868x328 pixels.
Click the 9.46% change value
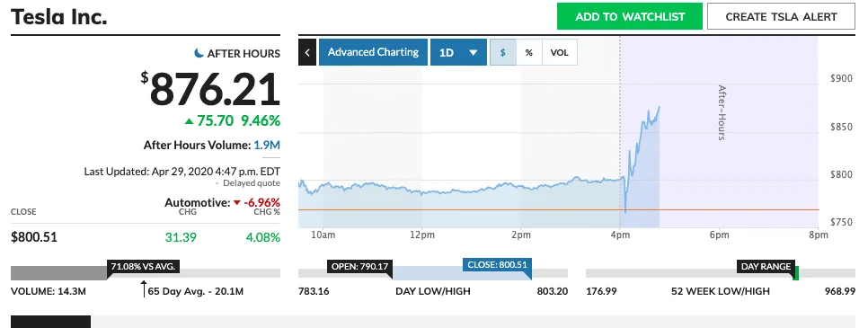[260, 120]
